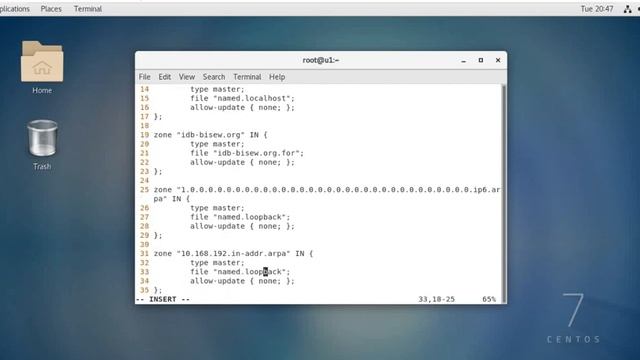Open the terminal Edit menu
Viewport: 640px width, 360px height.
(x=164, y=77)
